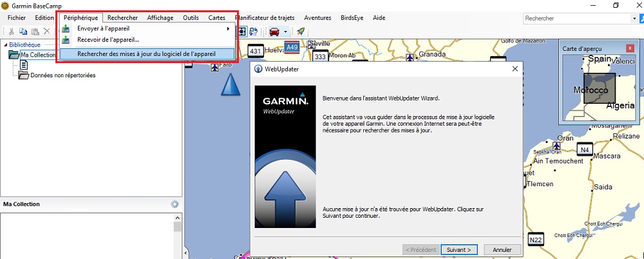Click the main window restore button
644x259 pixels.
coord(616,5)
